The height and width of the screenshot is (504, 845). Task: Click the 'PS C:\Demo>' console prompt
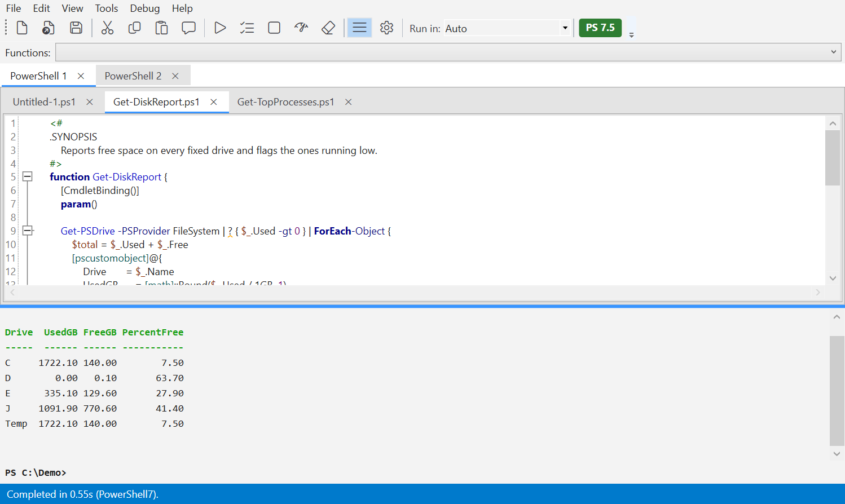36,473
